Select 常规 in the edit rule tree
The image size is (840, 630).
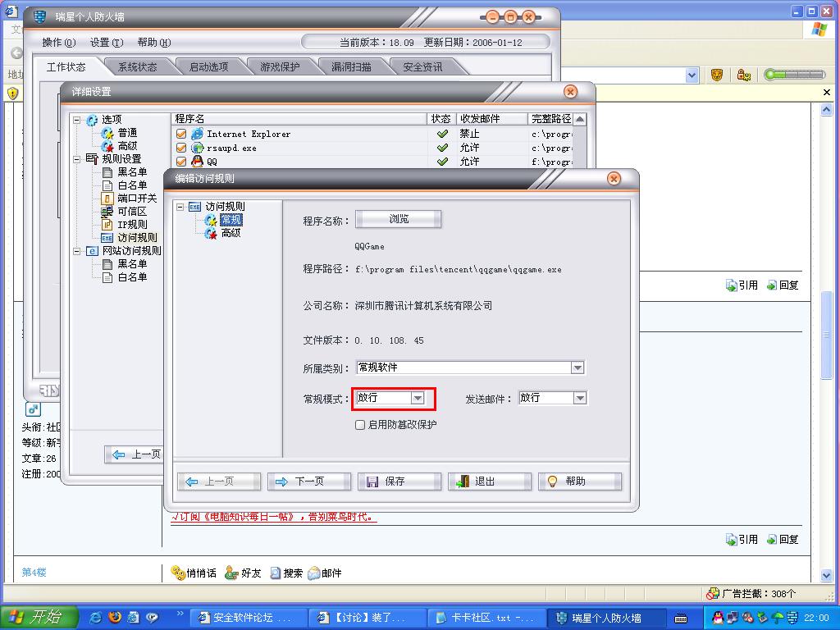[231, 220]
